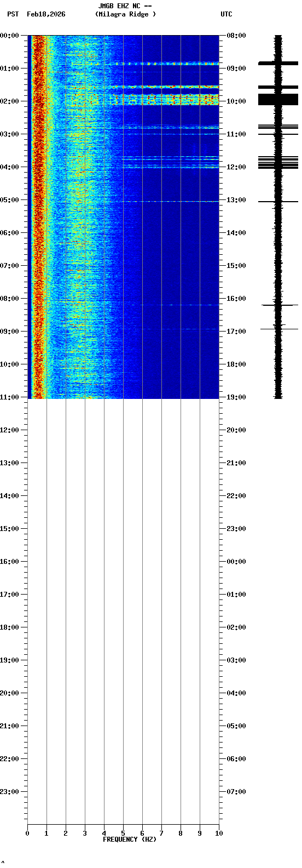Screen dimensions: 302x868
Task: Click the 22:00 UTC time label
Action: click(x=236, y=496)
